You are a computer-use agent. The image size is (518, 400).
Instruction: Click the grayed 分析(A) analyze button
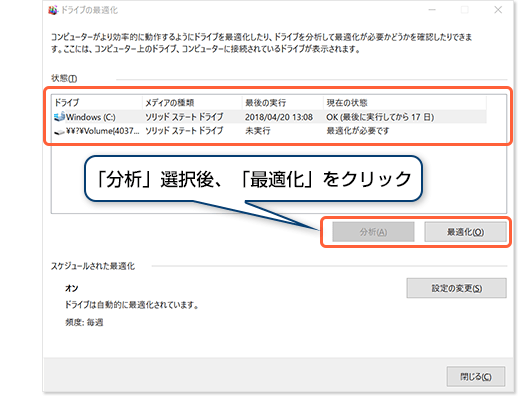373,232
